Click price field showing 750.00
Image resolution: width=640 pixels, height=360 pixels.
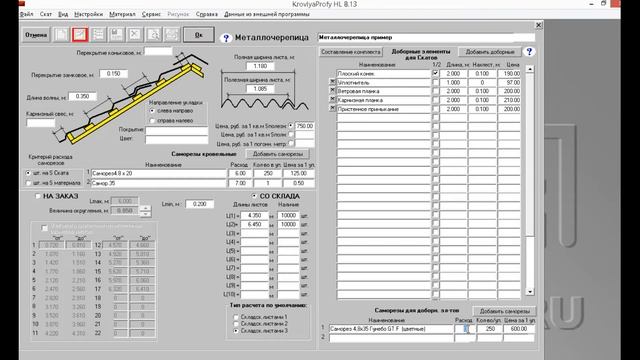point(304,126)
